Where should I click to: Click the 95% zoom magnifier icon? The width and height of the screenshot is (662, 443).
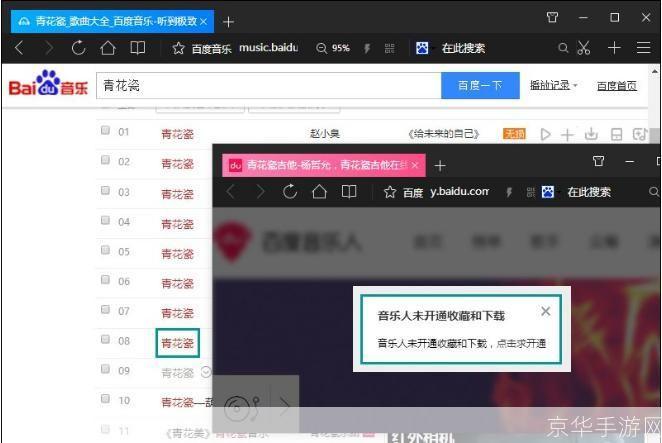click(321, 48)
